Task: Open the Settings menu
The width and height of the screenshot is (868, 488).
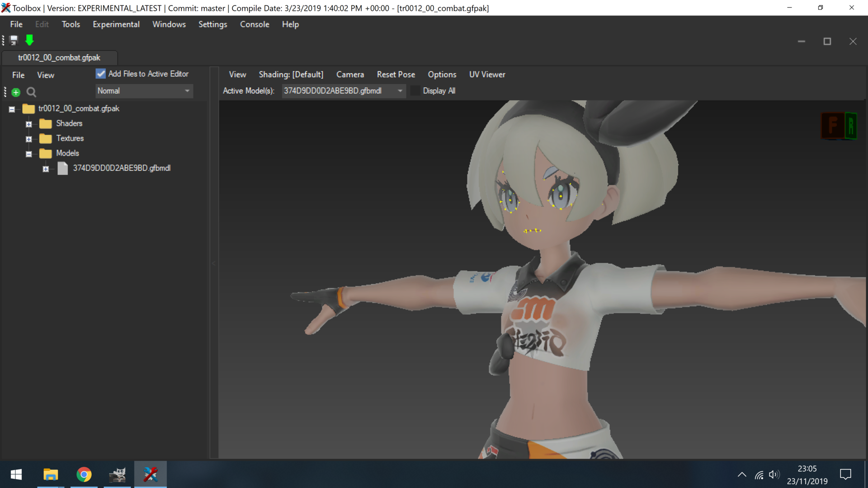Action: pyautogui.click(x=213, y=24)
